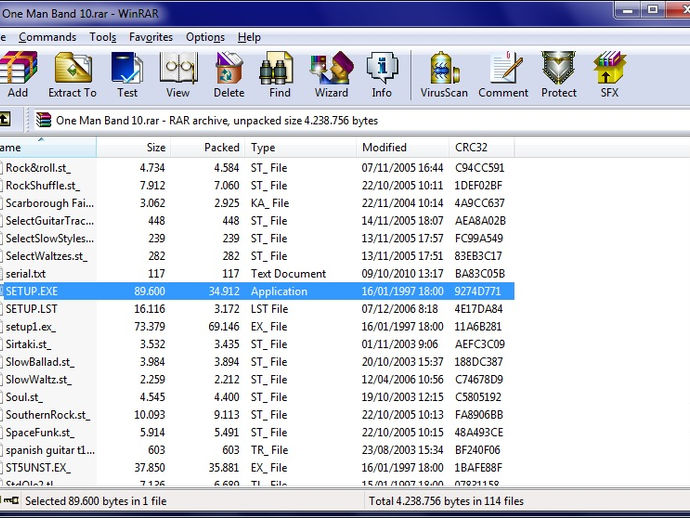Maximize the WinRAR window
The image size is (690, 518).
click(x=653, y=11)
